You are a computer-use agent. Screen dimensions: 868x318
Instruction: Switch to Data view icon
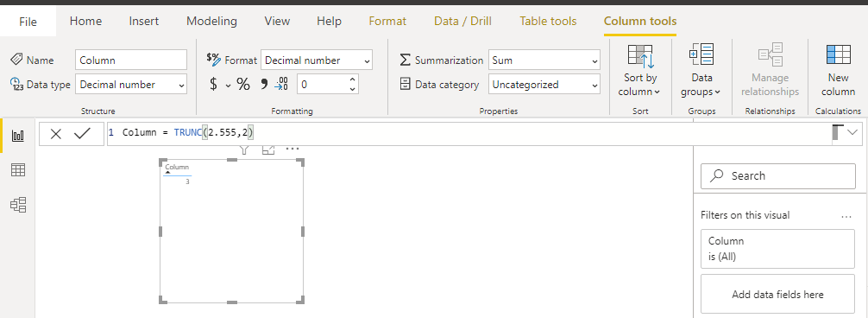18,170
